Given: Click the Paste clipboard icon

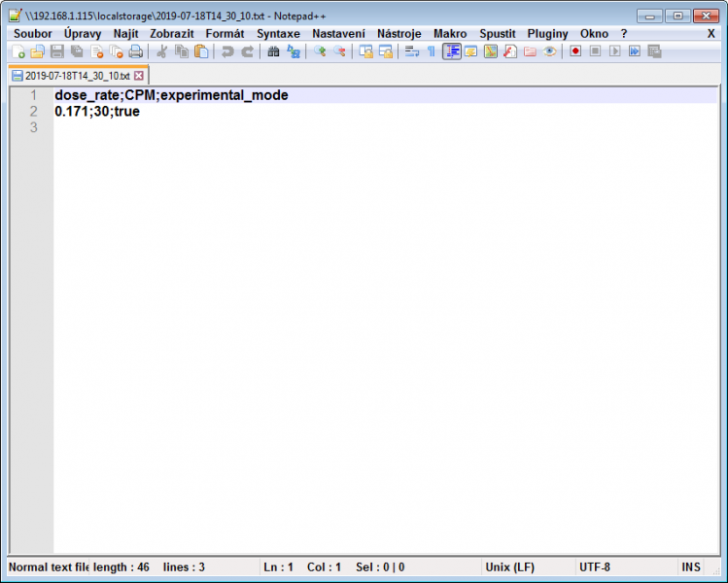Looking at the screenshot, I should pos(201,51).
